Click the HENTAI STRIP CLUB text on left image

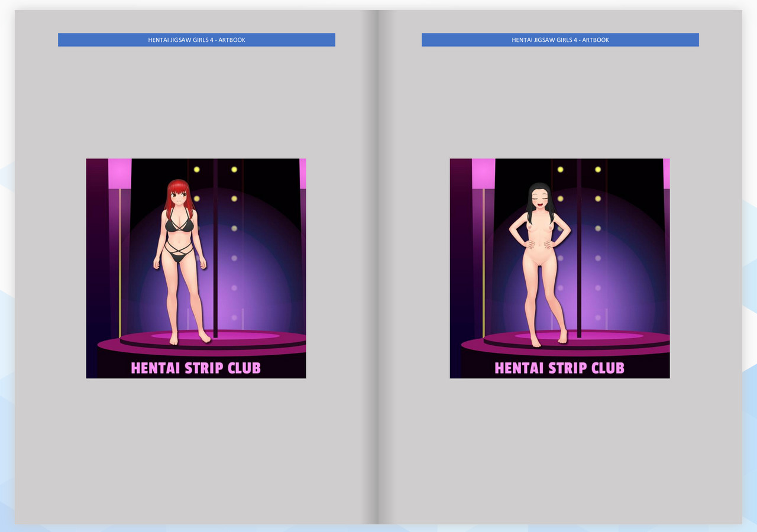point(196,368)
